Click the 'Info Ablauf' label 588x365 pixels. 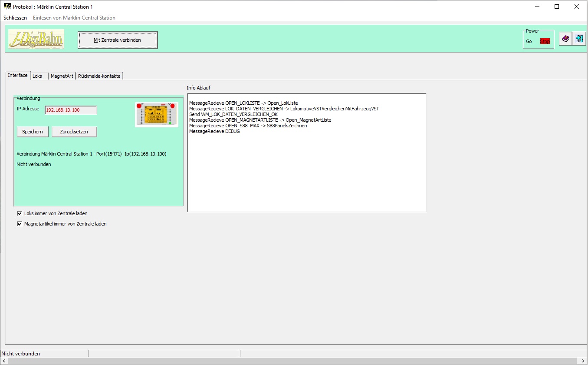click(x=198, y=88)
